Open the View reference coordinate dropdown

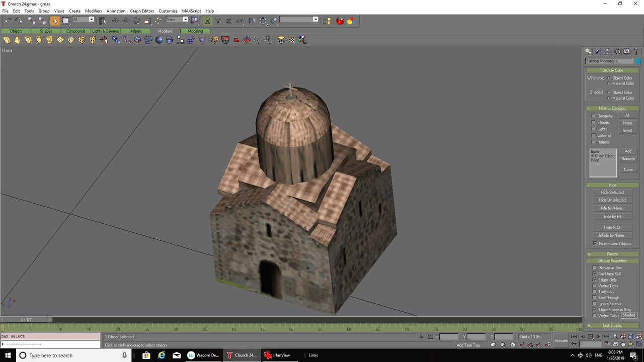pos(177,20)
